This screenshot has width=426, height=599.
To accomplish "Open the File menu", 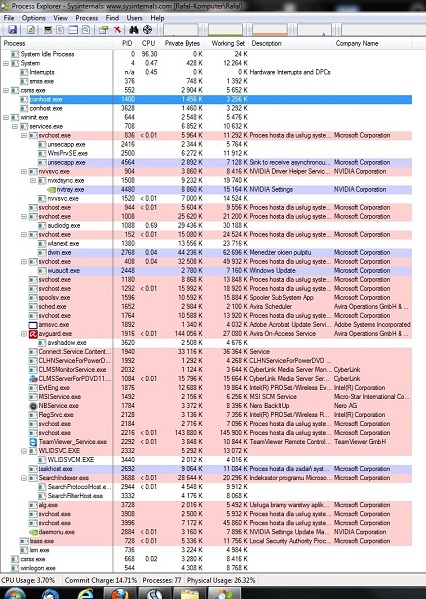I will [9, 18].
